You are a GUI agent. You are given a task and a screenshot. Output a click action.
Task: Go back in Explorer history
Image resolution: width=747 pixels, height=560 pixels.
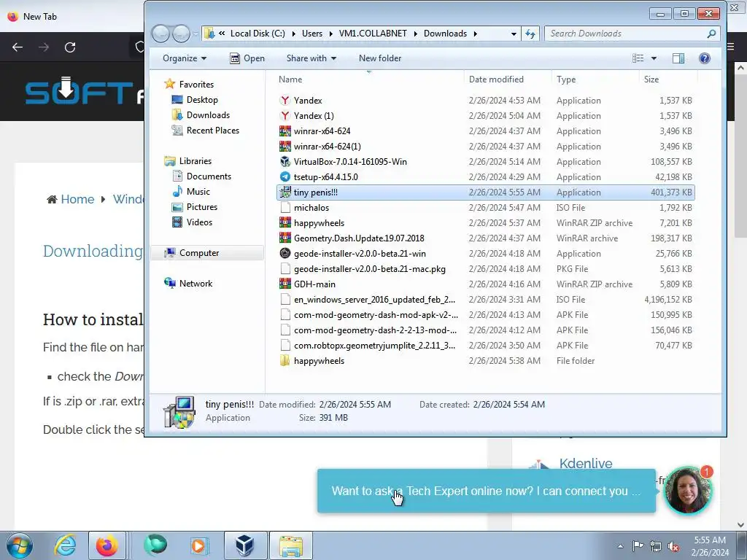(x=161, y=34)
